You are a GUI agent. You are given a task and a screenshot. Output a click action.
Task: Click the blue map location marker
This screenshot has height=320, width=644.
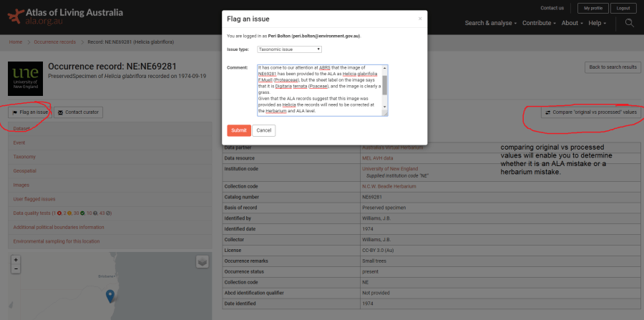coord(109,294)
